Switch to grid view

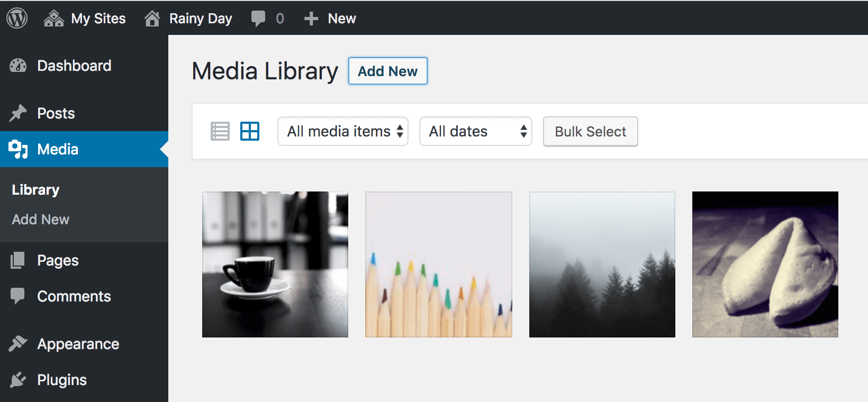[x=250, y=131]
